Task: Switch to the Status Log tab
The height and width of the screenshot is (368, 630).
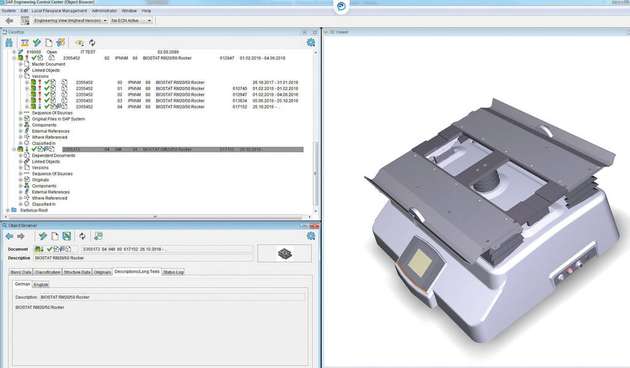Action: click(174, 272)
